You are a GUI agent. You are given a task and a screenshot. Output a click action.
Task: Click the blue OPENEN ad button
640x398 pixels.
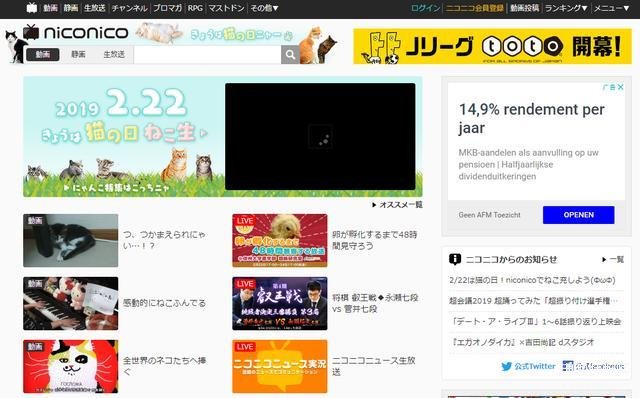coord(578,215)
